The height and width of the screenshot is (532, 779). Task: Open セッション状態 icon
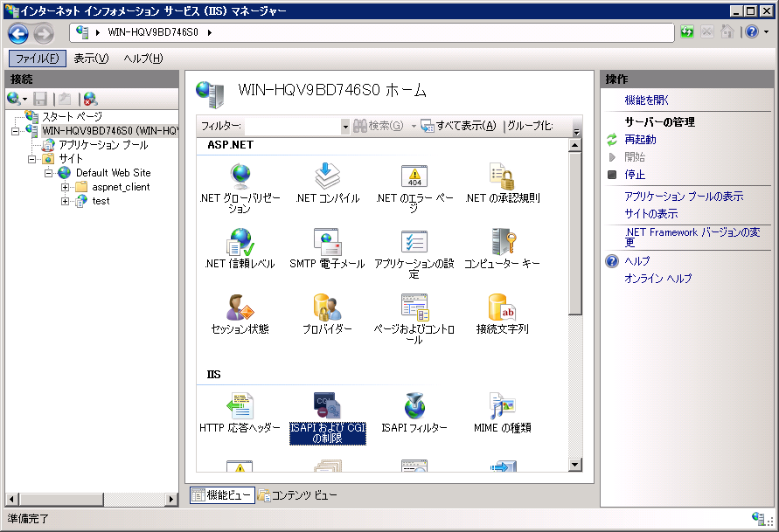pos(240,307)
